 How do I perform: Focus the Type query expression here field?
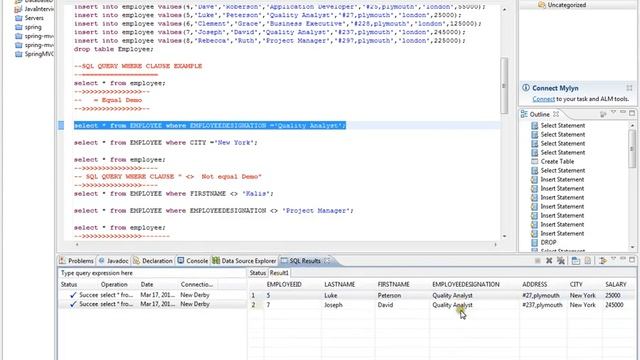[151, 273]
